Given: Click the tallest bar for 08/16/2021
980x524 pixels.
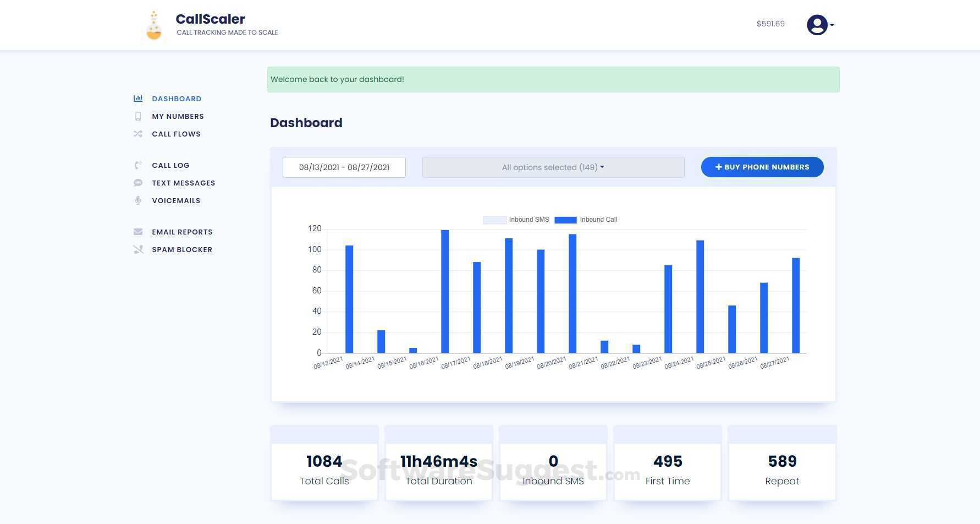Looking at the screenshot, I should click(x=444, y=292).
